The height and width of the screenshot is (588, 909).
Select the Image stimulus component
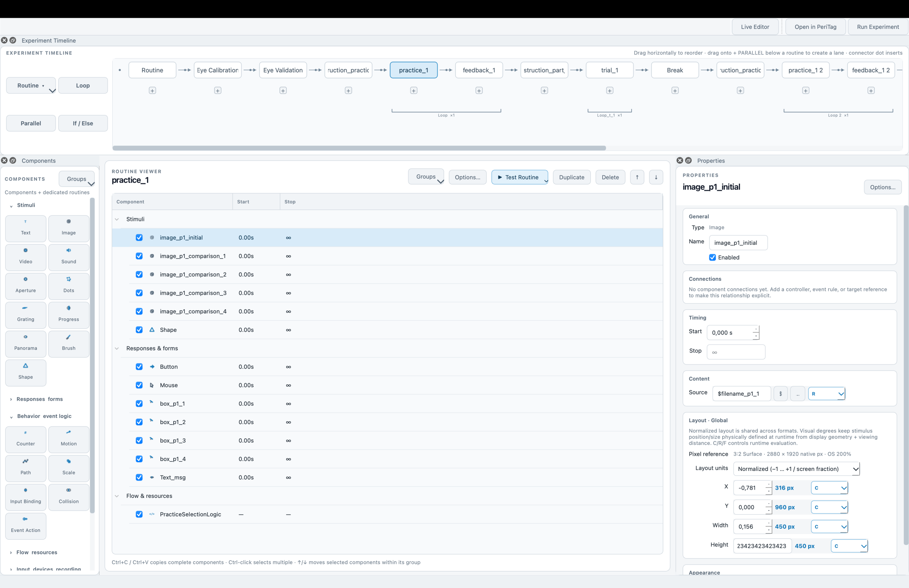(69, 228)
